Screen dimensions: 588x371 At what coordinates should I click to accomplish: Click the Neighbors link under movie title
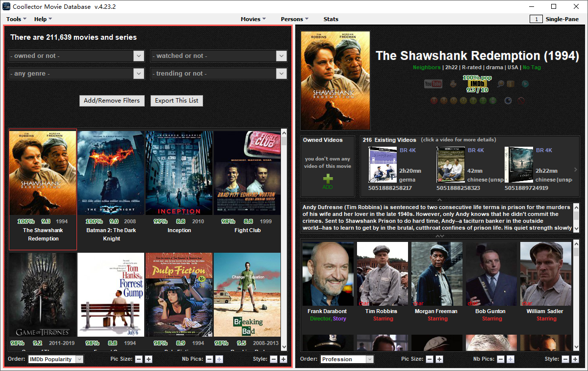tap(426, 67)
